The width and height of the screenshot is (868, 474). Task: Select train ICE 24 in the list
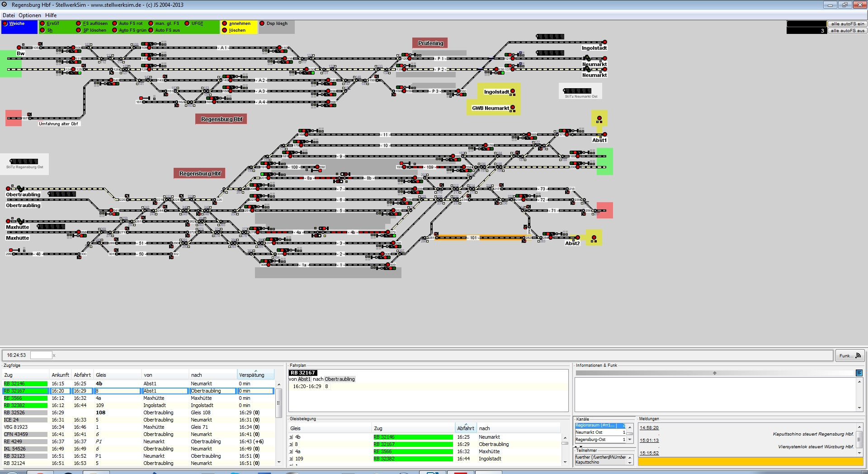(138, 420)
